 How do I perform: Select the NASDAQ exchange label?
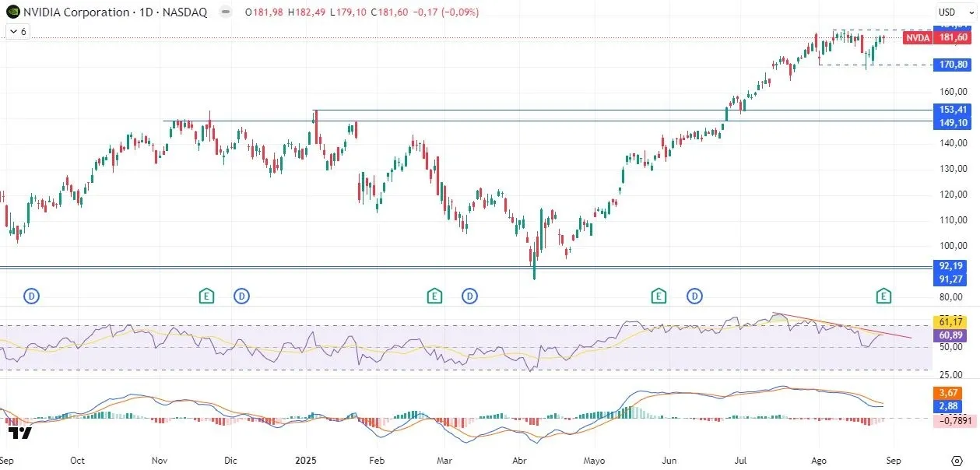184,12
